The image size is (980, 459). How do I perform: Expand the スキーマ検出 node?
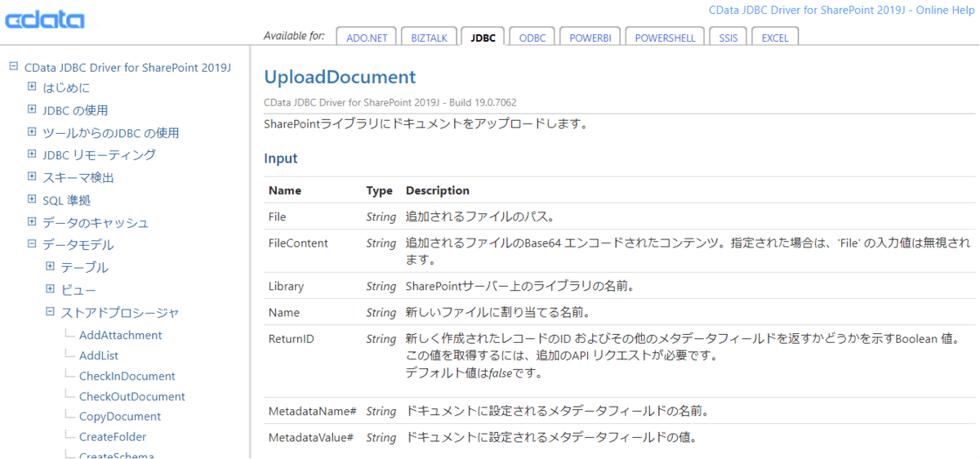[32, 176]
